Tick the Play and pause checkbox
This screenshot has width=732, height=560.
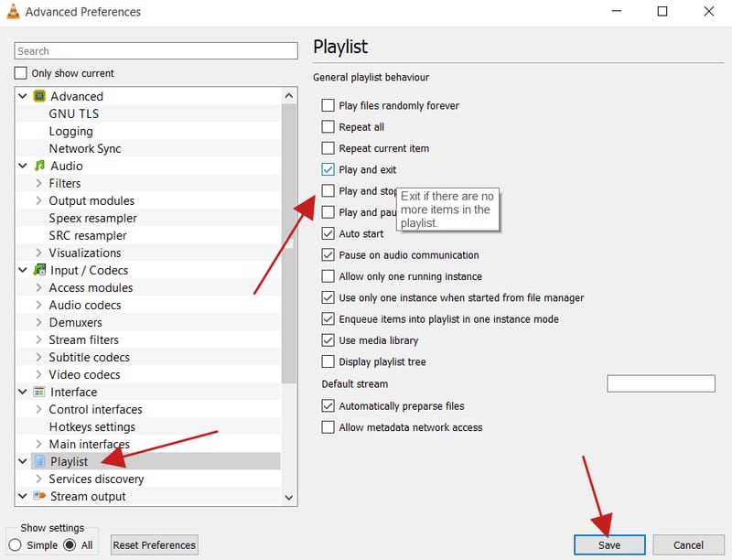click(x=328, y=212)
